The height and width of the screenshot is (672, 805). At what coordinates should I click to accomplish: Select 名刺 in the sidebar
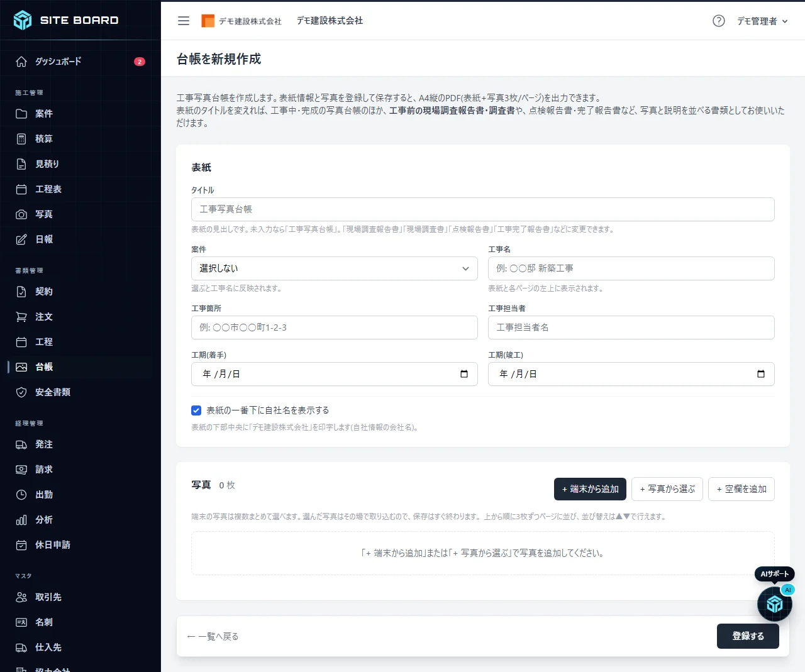coord(80,622)
